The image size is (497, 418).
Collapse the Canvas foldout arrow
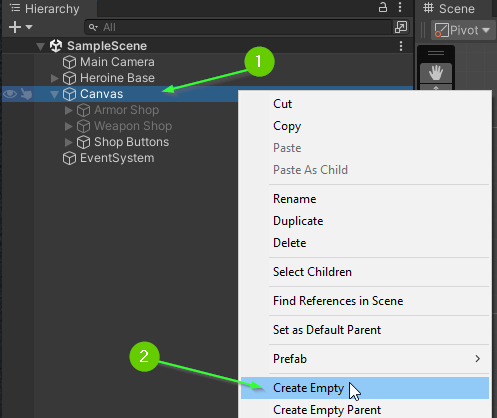click(54, 95)
